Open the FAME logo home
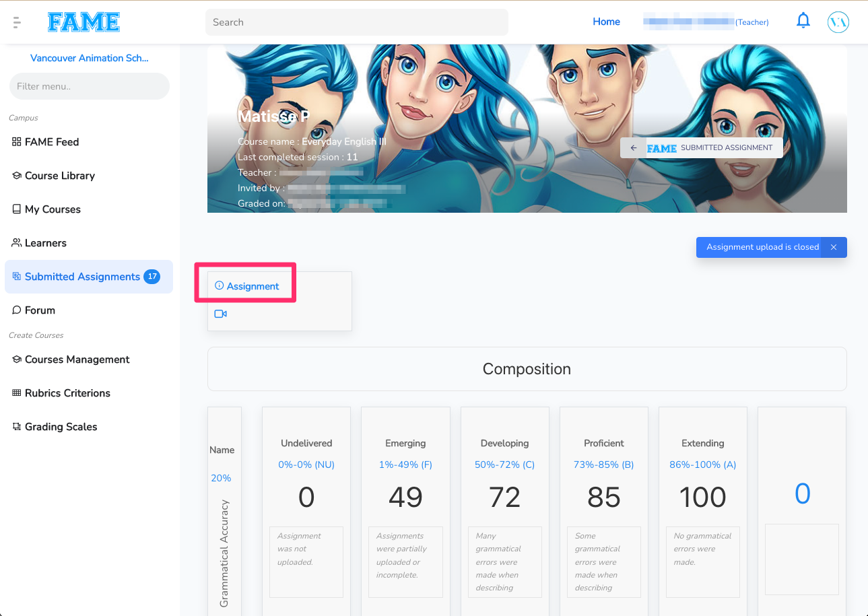This screenshot has height=616, width=868. tap(84, 22)
